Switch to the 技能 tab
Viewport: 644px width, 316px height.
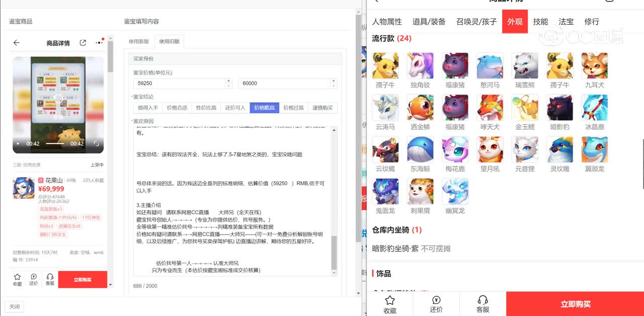[x=541, y=22]
